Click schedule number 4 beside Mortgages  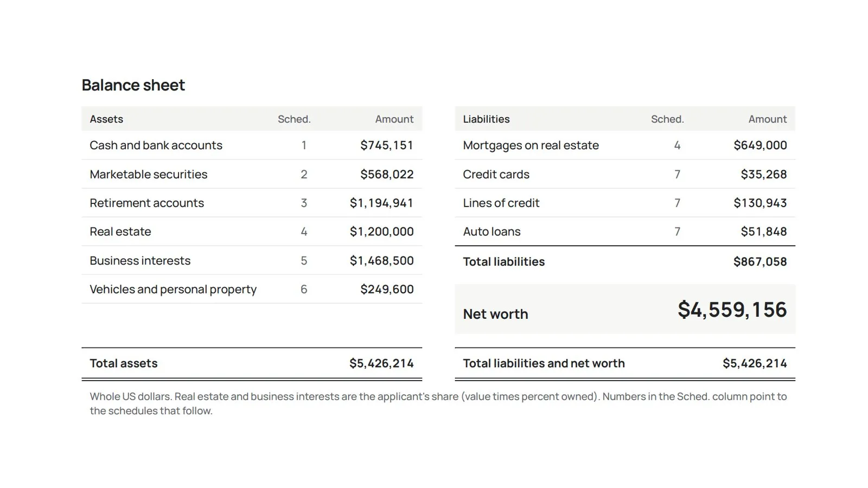click(677, 145)
